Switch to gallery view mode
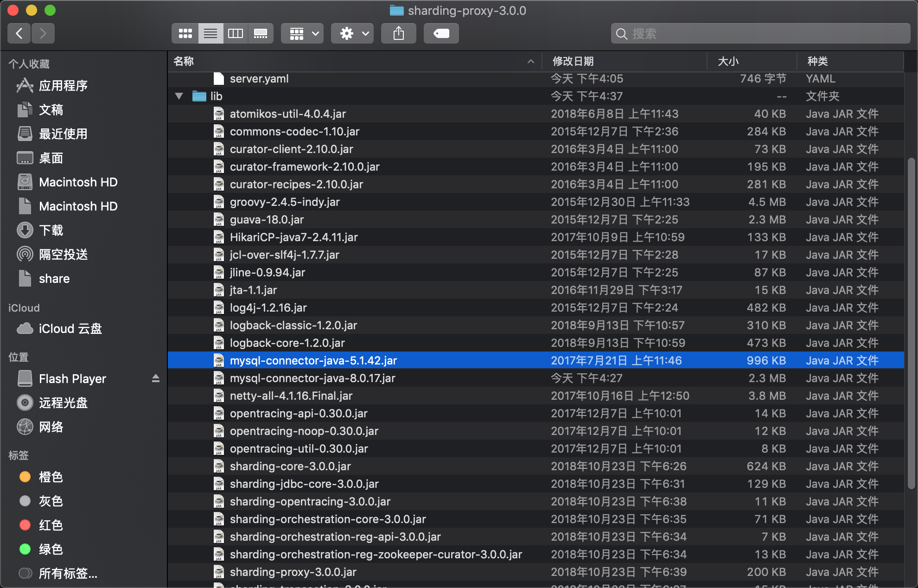Image resolution: width=918 pixels, height=588 pixels. pyautogui.click(x=261, y=33)
